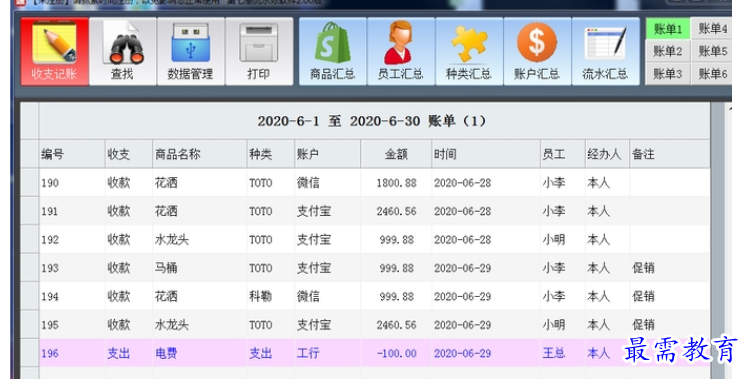Image resolution: width=746 pixels, height=381 pixels.
Task: Click the 备注 column header
Action: (x=669, y=154)
